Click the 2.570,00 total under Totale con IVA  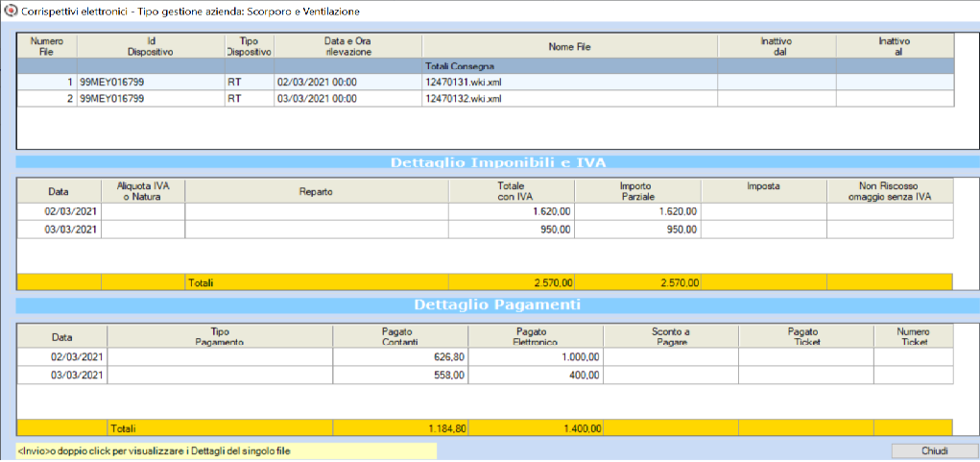(553, 283)
